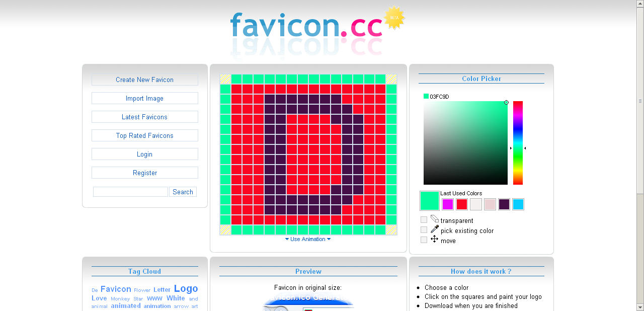Select the pale pink last used color
Image resolution: width=644 pixels, height=311 pixels.
(490, 204)
